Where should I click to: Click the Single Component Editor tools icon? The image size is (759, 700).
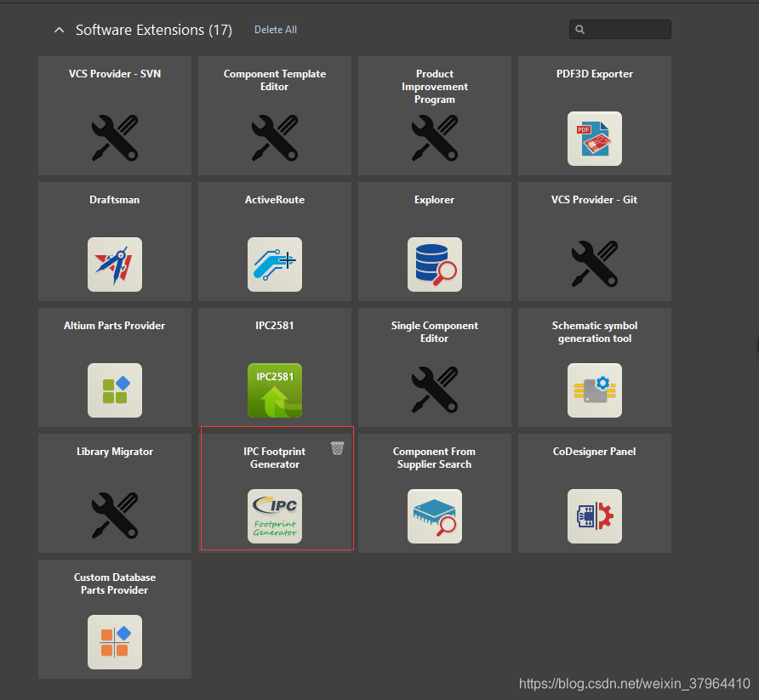click(x=435, y=390)
